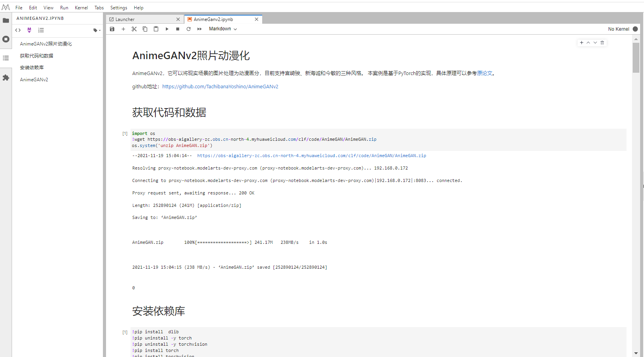Paste cell from clipboard
This screenshot has height=357, width=644.
156,29
